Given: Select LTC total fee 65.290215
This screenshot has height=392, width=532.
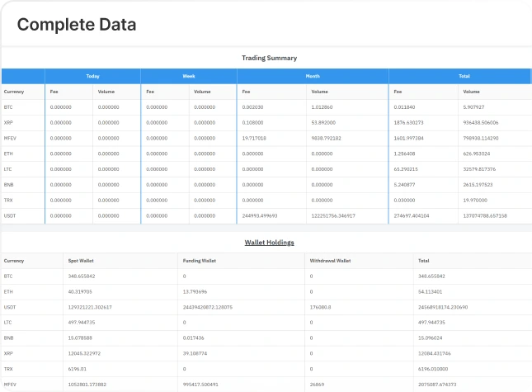Looking at the screenshot, I should click(x=406, y=169).
